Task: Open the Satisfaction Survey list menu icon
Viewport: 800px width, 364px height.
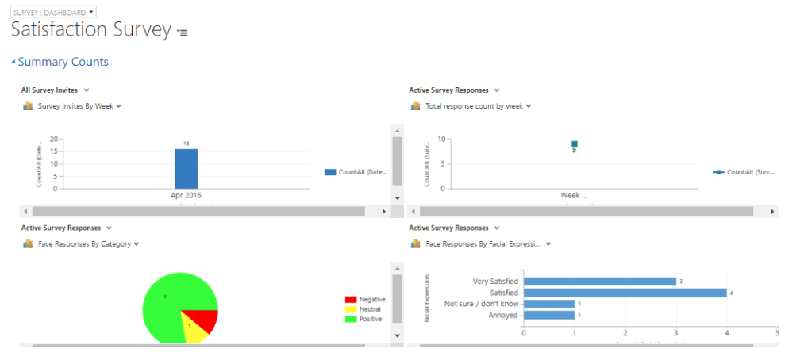Action: 183,32
